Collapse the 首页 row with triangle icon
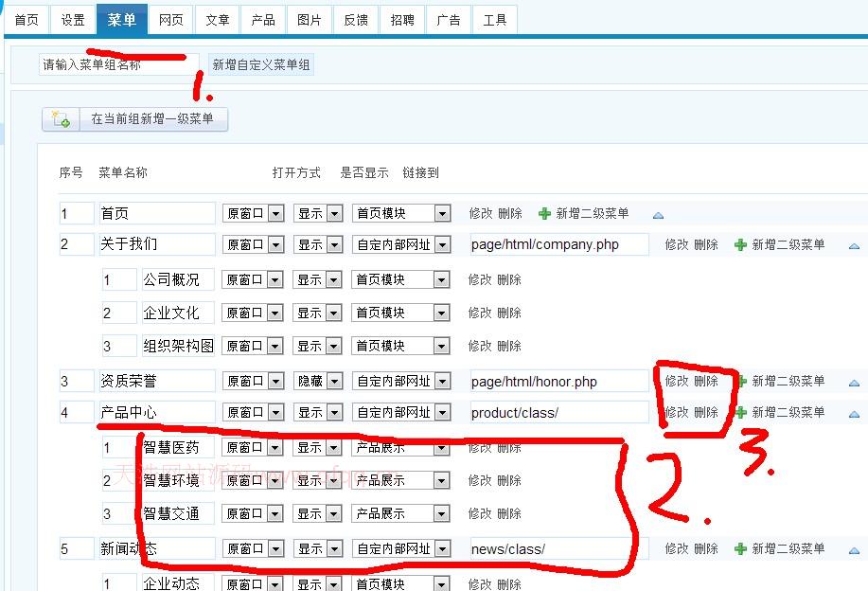This screenshot has height=591, width=868. pos(658,215)
